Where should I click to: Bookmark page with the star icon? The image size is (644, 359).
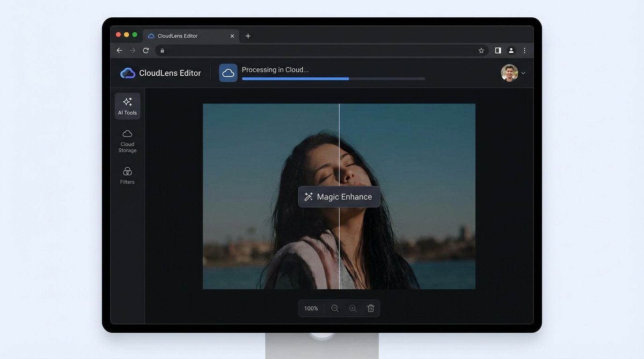pos(481,50)
